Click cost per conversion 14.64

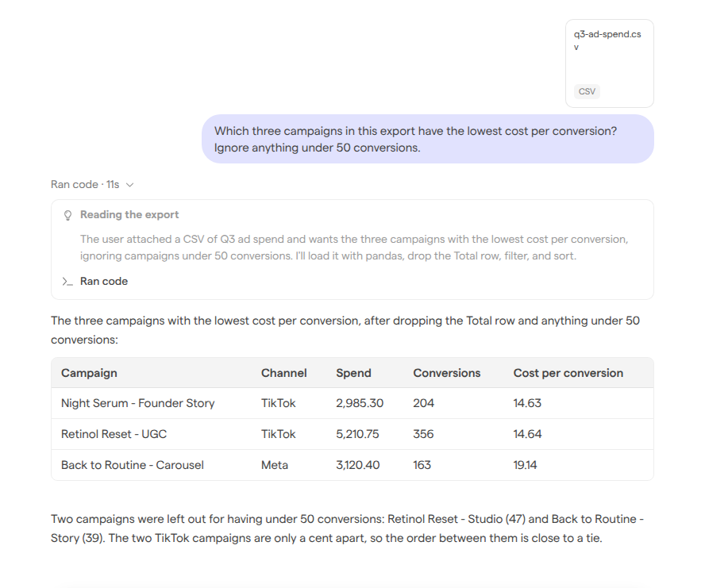(x=527, y=434)
